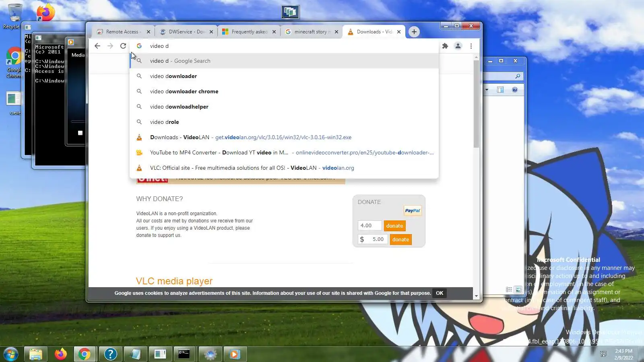Click the help icon in background Explorer window
The image size is (644, 362).
tap(515, 90)
